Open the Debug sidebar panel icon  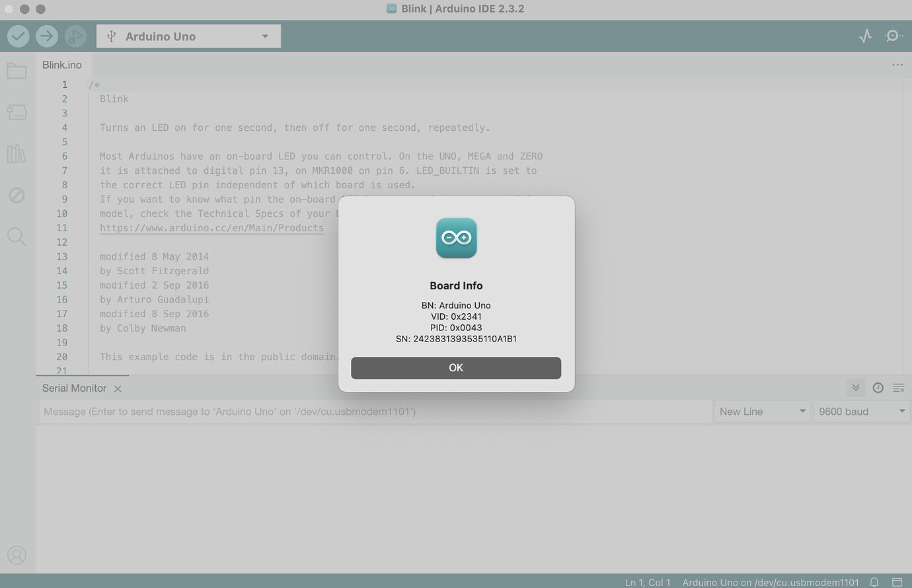tap(17, 195)
